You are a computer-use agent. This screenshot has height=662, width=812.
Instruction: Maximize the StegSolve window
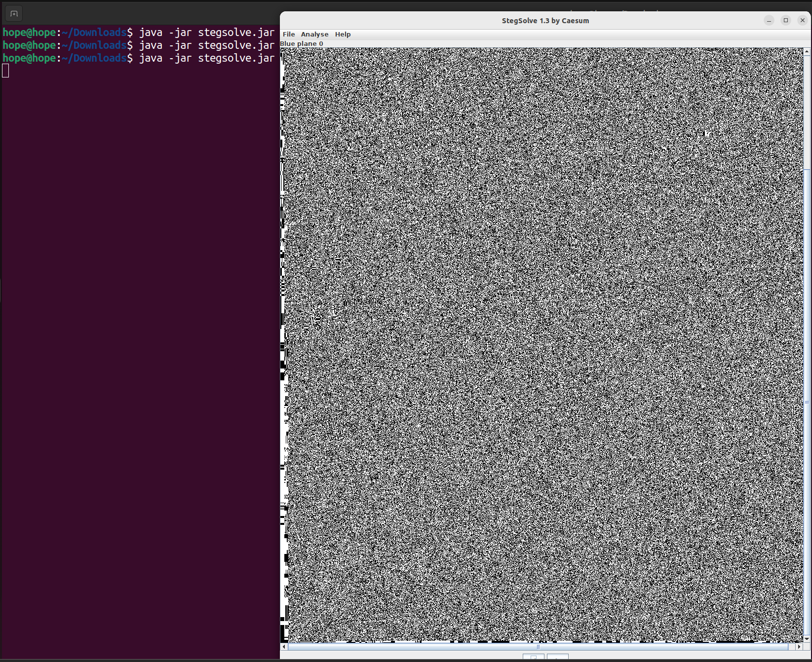[x=786, y=20]
